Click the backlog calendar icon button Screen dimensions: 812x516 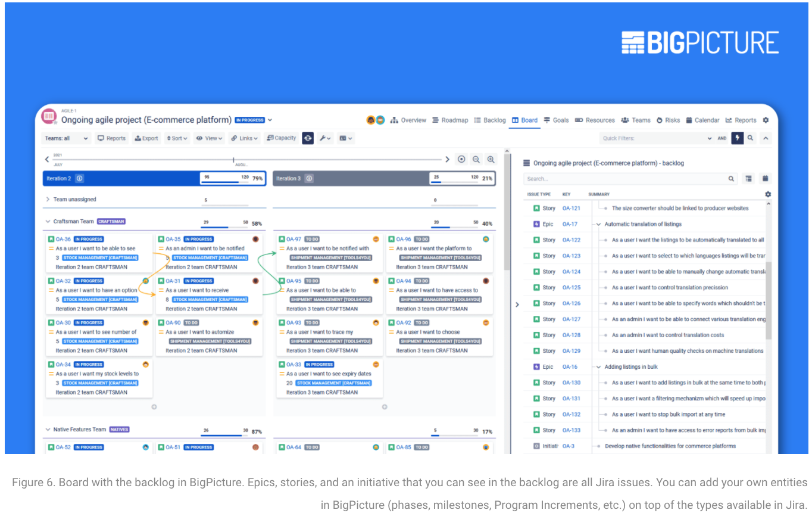click(766, 179)
